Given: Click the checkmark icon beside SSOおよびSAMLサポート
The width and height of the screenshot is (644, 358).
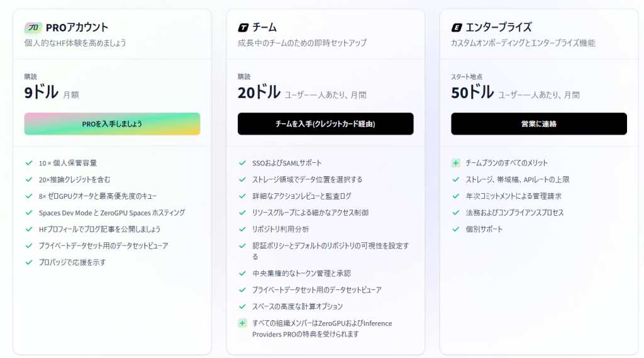Looking at the screenshot, I should [242, 163].
